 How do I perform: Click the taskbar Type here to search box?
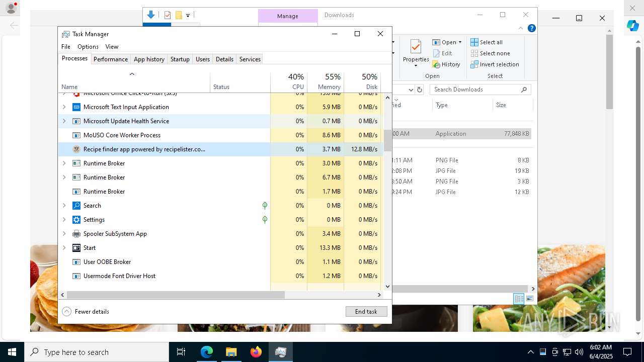[97, 352]
